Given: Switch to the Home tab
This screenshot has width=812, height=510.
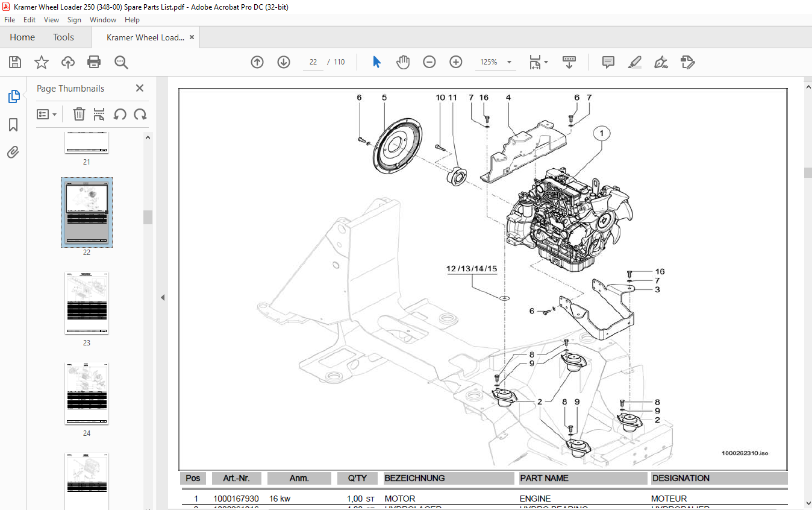Looking at the screenshot, I should click(22, 37).
